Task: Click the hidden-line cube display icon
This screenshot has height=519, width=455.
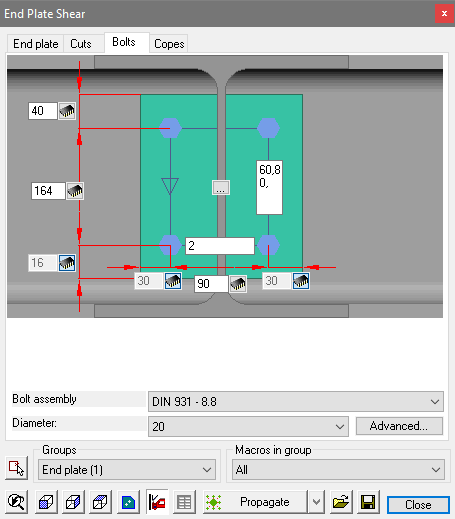Action: 100,502
